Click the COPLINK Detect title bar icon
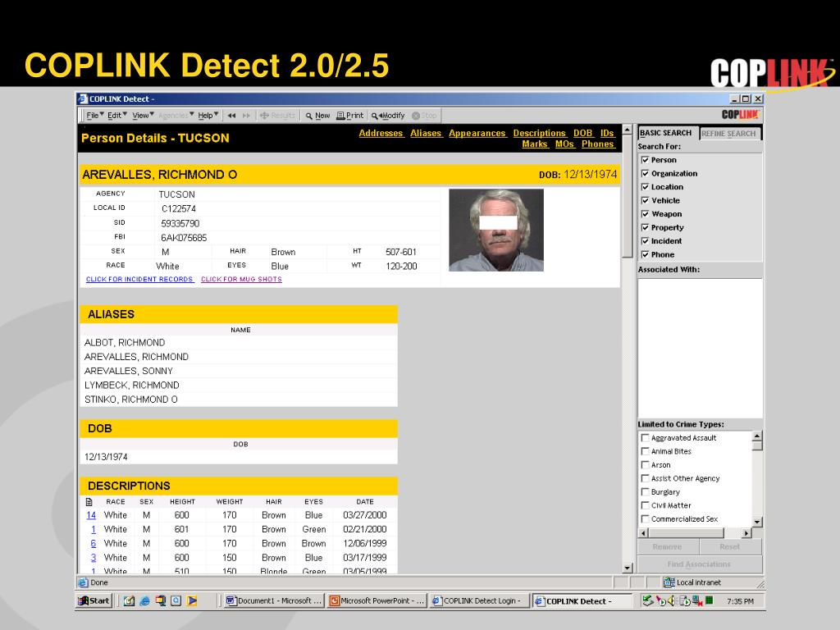Screen dimensions: 840x630 [83, 98]
